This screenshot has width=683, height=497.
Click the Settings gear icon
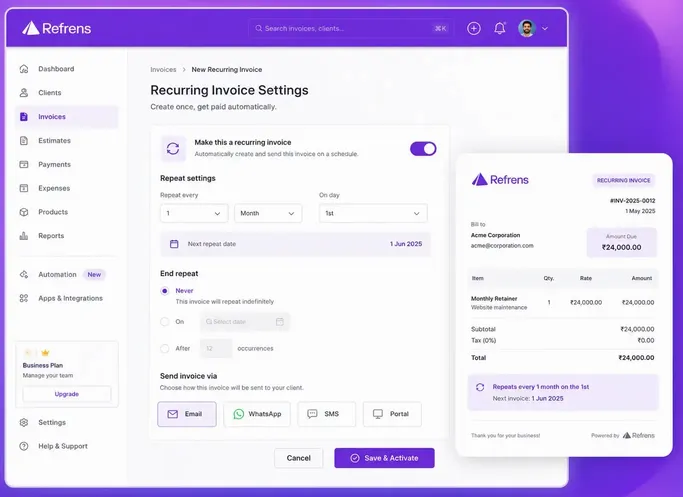pos(24,423)
